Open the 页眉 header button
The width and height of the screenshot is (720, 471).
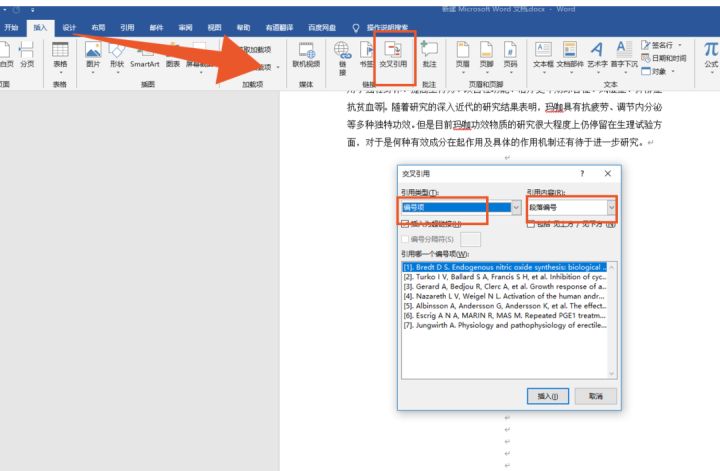click(x=463, y=57)
